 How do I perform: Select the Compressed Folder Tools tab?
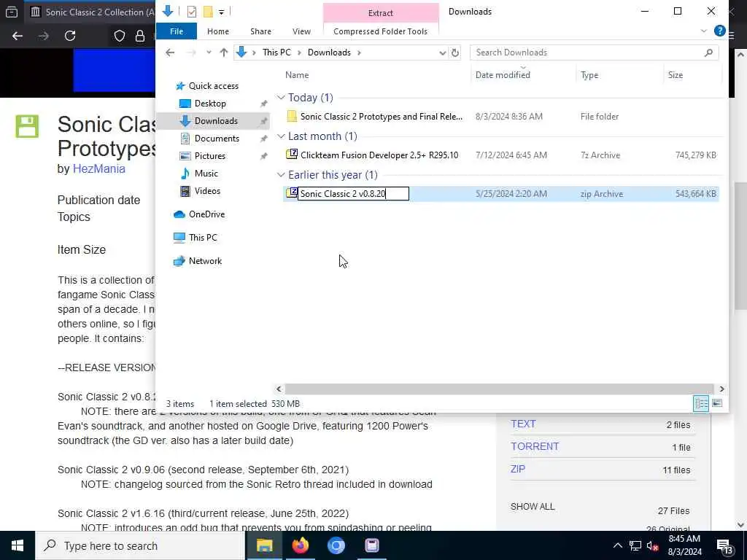click(380, 31)
